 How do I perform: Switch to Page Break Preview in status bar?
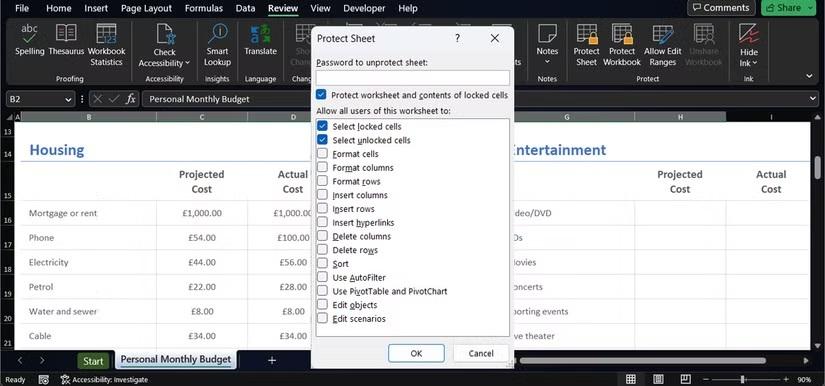click(685, 379)
